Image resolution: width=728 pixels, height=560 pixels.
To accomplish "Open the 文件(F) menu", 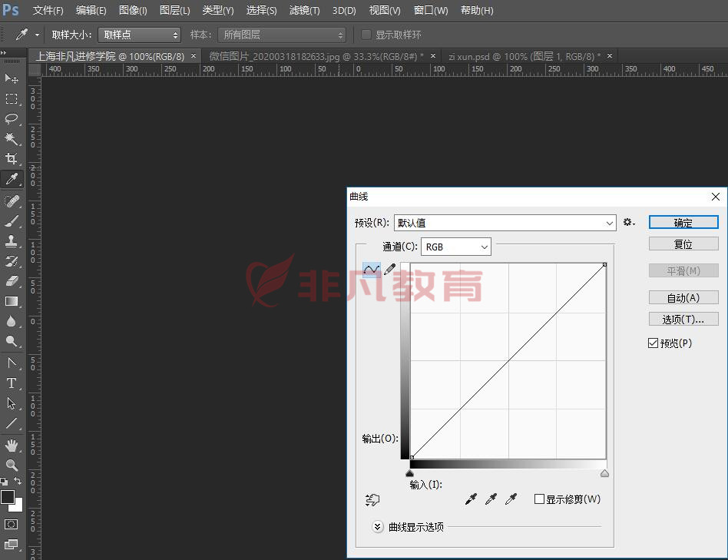I will click(48, 10).
